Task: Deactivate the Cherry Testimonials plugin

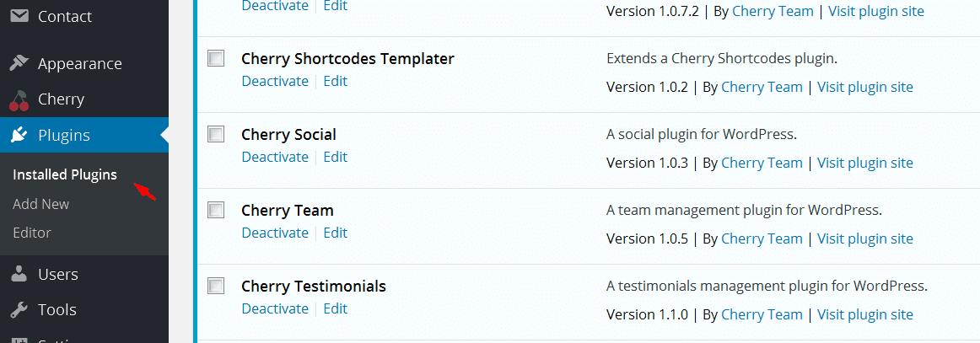Action: tap(275, 308)
